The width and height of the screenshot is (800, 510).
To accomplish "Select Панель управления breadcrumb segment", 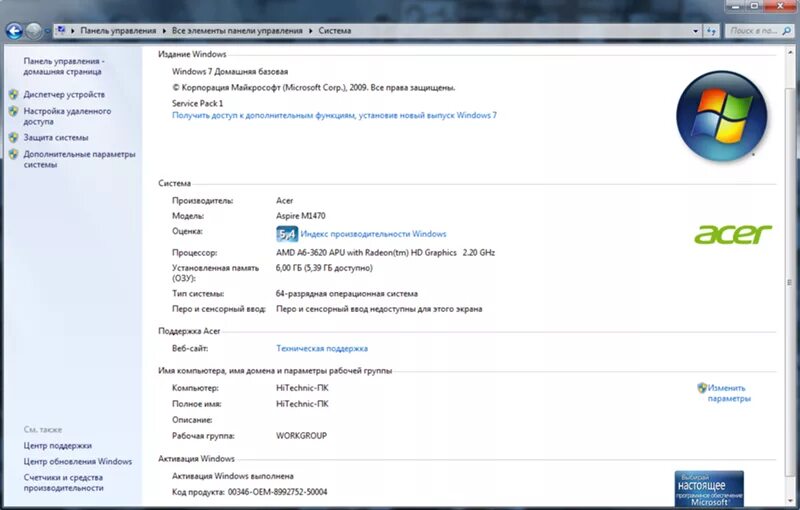I will tap(118, 31).
